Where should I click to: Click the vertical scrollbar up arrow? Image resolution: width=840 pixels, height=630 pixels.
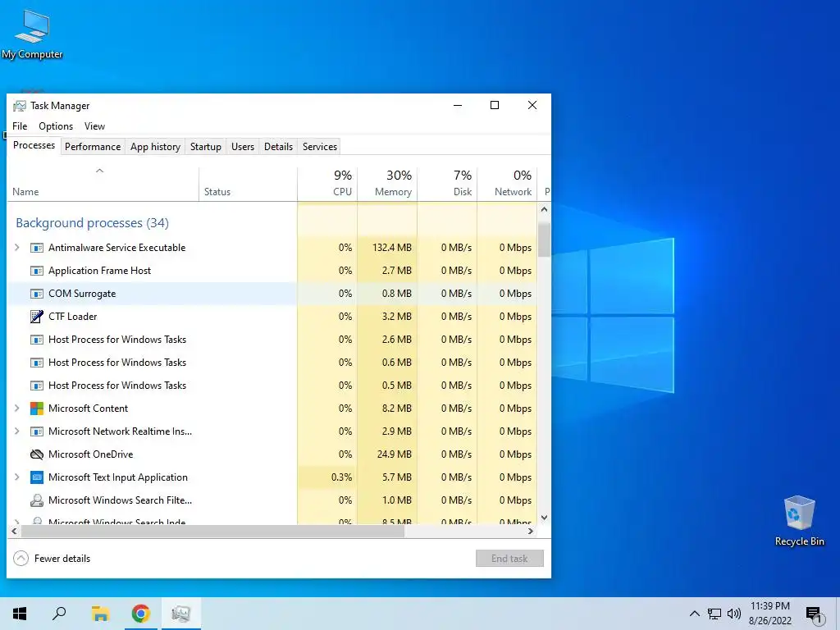pyautogui.click(x=545, y=209)
